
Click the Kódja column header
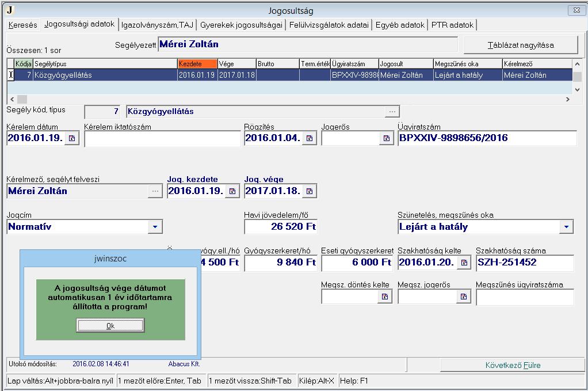click(23, 64)
